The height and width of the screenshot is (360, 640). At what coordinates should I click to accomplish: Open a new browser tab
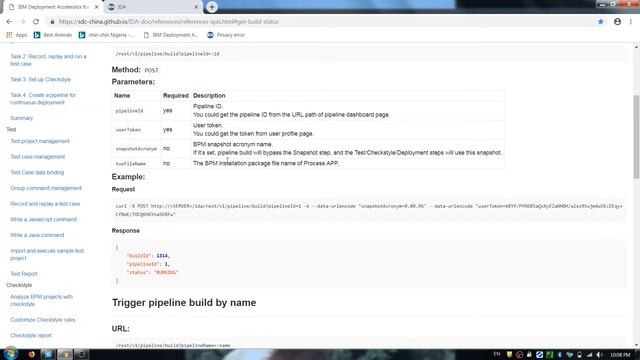pos(212,7)
